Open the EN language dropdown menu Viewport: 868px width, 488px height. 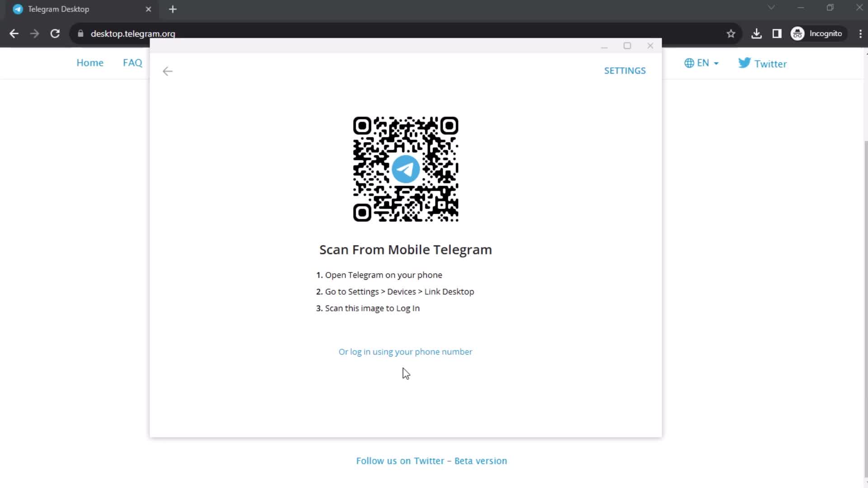pos(702,63)
